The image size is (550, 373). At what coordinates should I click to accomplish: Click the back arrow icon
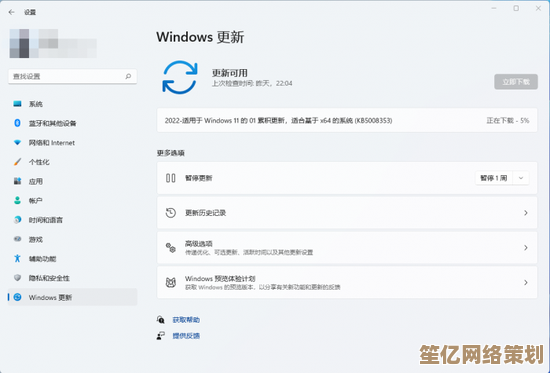tap(12, 12)
